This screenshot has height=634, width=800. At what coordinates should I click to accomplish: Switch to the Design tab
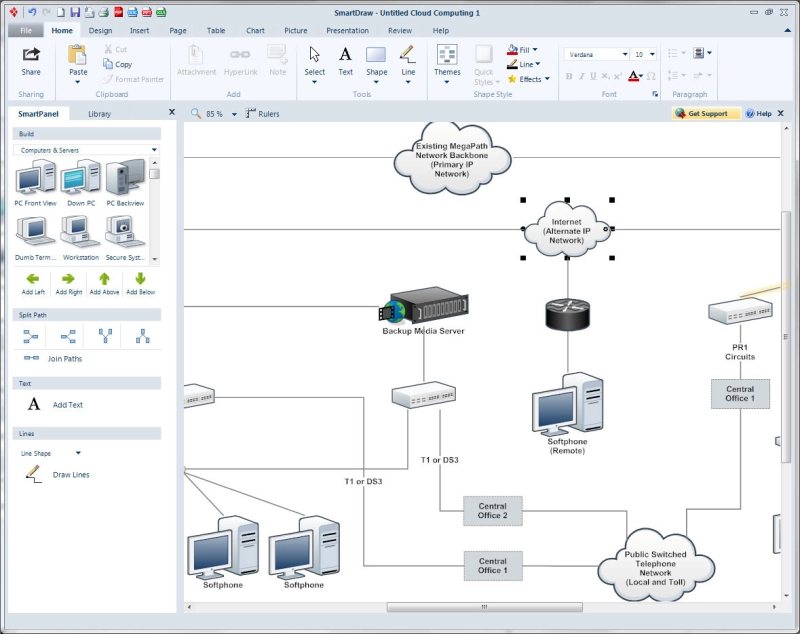tap(100, 31)
